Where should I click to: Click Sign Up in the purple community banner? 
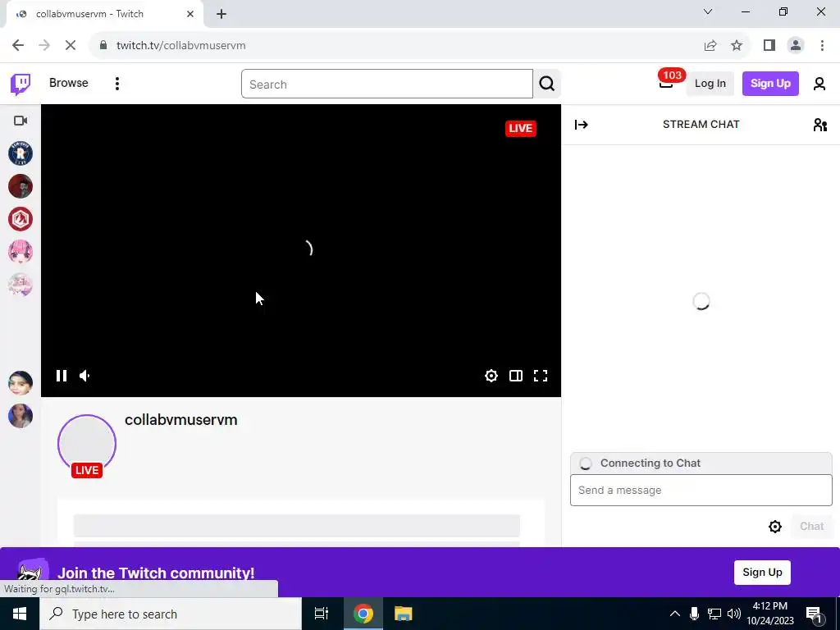[762, 572]
